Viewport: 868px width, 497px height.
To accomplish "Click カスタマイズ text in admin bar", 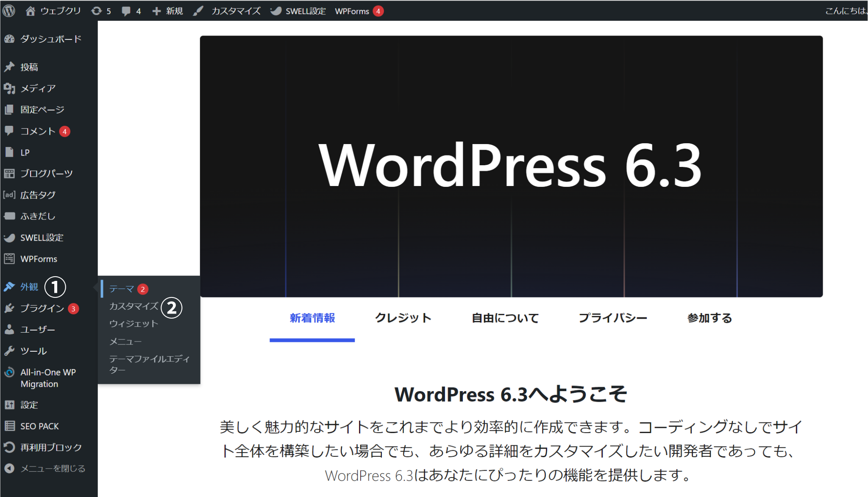I will 236,11.
